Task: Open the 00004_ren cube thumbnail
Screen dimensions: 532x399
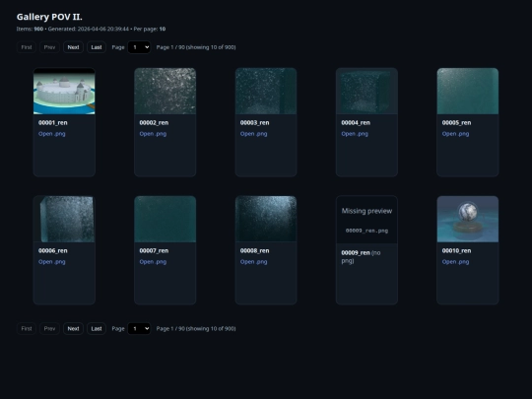Action: pyautogui.click(x=366, y=92)
